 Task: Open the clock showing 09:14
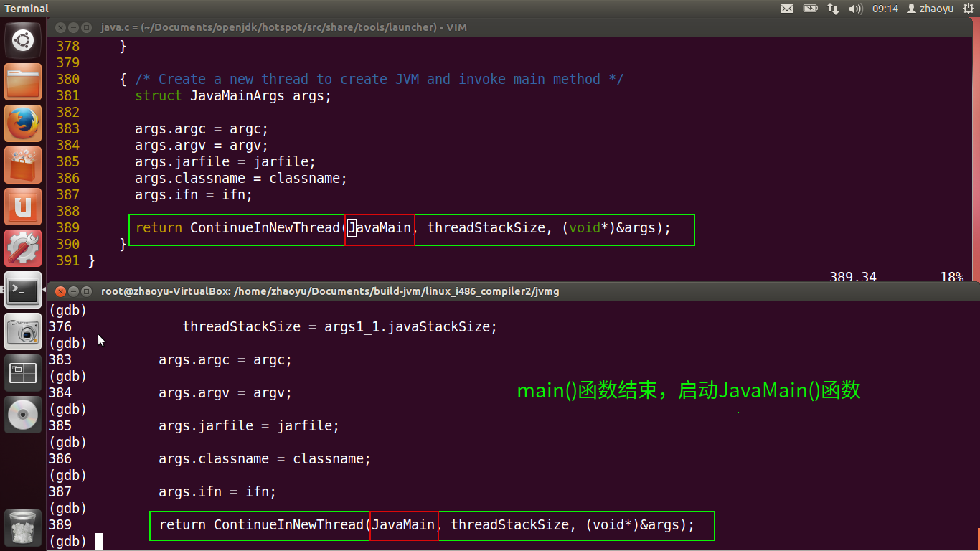885,9
